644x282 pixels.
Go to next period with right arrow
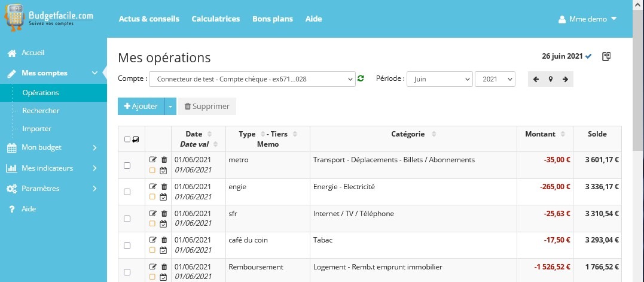point(565,79)
